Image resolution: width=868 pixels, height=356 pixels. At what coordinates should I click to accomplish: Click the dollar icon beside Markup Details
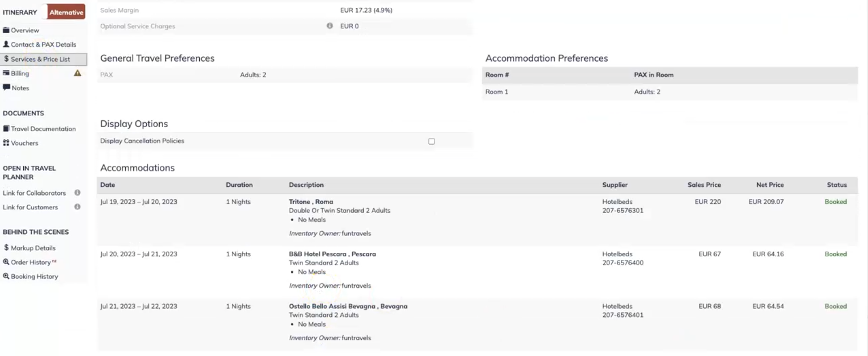pos(6,248)
